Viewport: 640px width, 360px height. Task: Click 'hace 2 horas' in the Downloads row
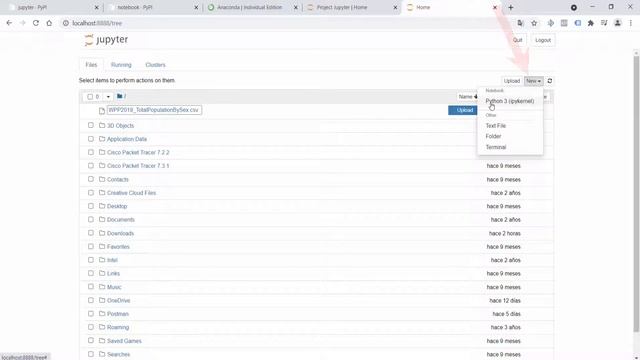tap(504, 233)
